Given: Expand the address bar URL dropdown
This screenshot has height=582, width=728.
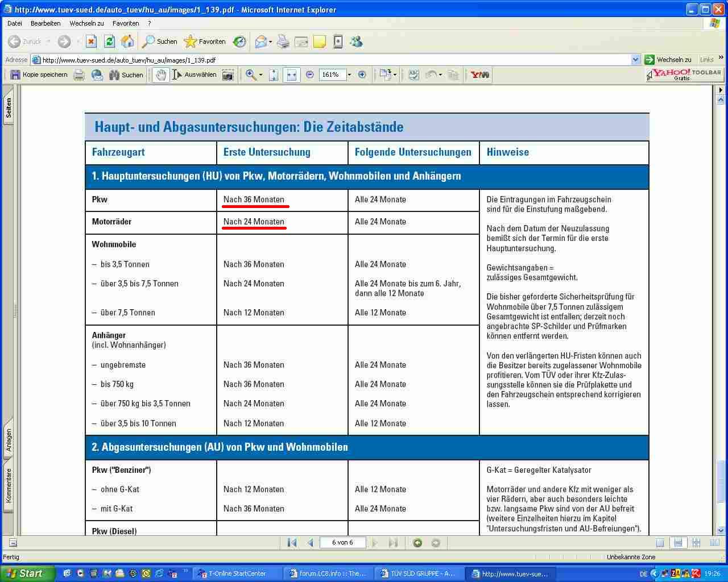Looking at the screenshot, I should (635, 60).
